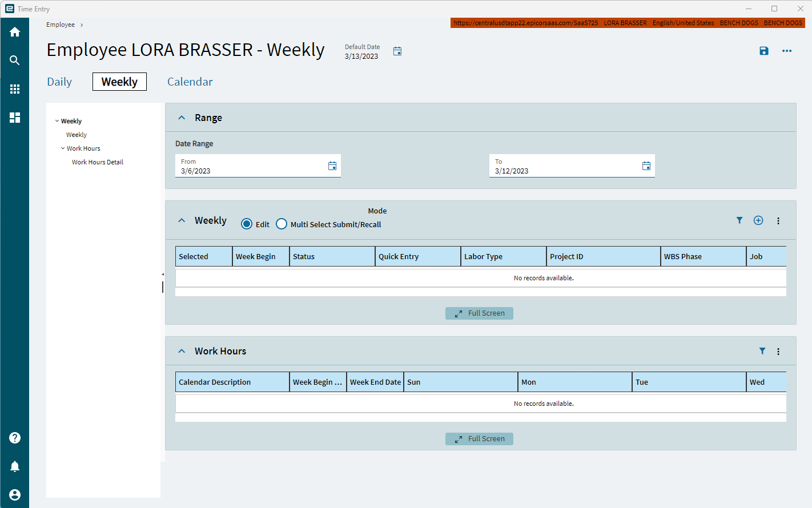Open Work Hours grid overflow menu
This screenshot has width=812, height=508.
(778, 352)
